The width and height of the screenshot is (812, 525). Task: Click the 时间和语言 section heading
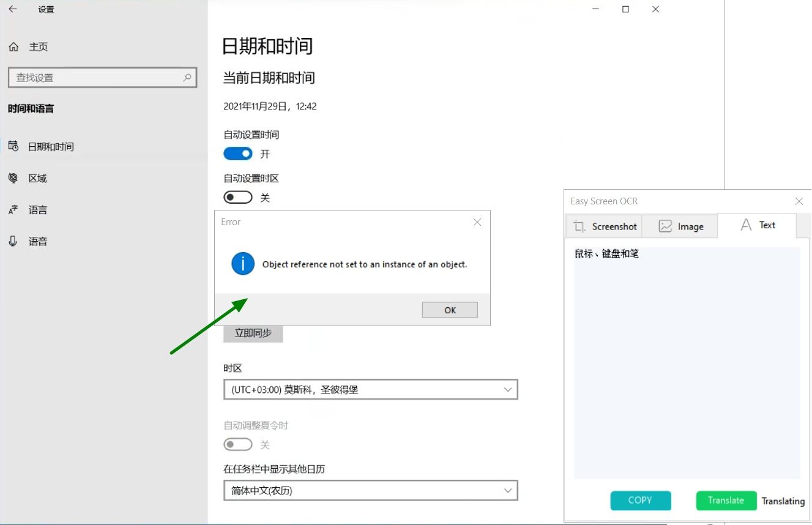(31, 109)
